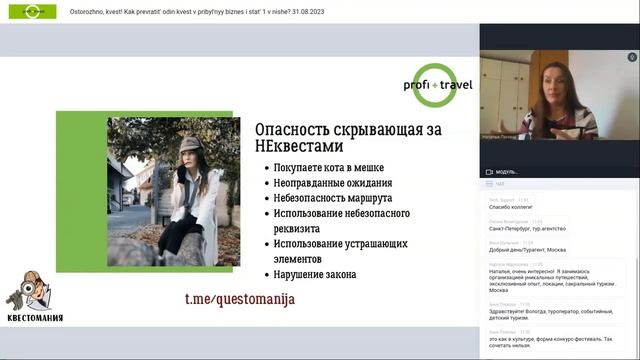The width and height of the screenshot is (640, 360).
Task: Click the speaker's webcam video feed
Action: [559, 95]
